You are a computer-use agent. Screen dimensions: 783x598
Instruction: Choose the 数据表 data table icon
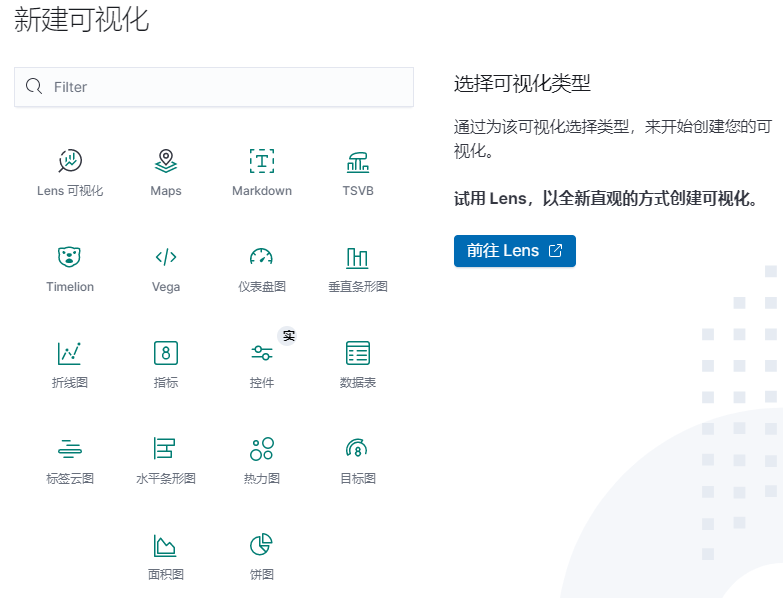358,353
